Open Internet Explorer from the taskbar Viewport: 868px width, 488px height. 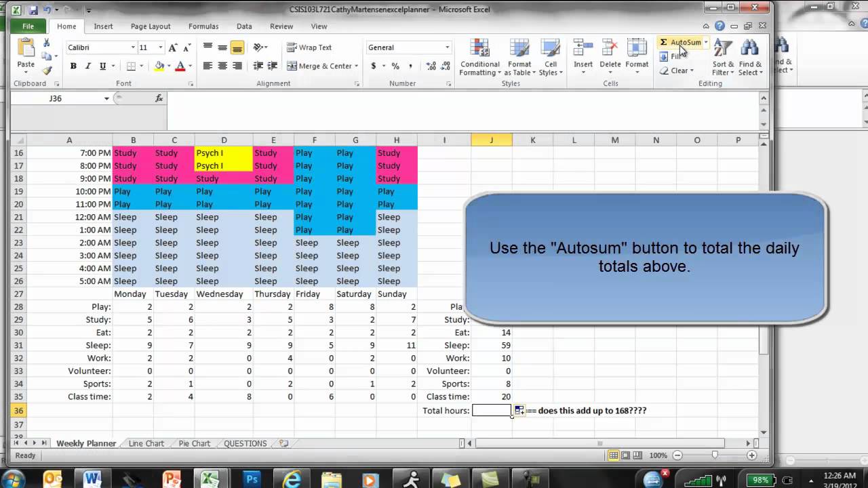292,479
